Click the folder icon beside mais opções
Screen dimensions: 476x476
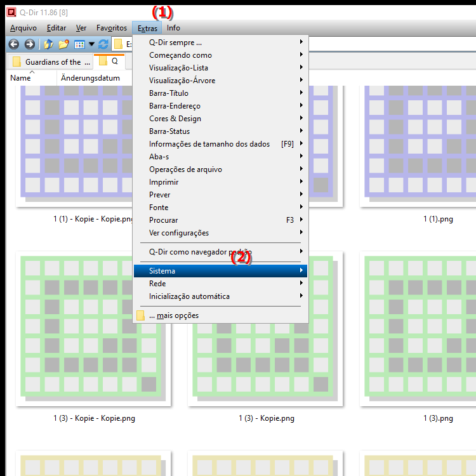coord(140,315)
